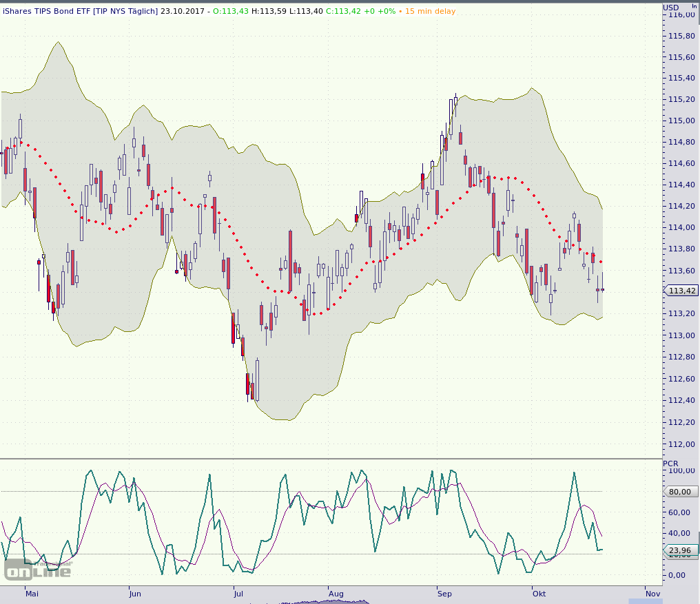Click the 112,80 price axis label
Viewport: 700px width, 604px height.
[x=681, y=357]
